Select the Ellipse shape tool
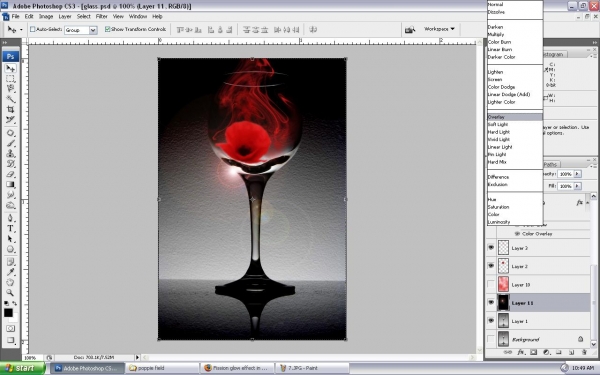This screenshot has width=600, height=375. tap(10, 249)
